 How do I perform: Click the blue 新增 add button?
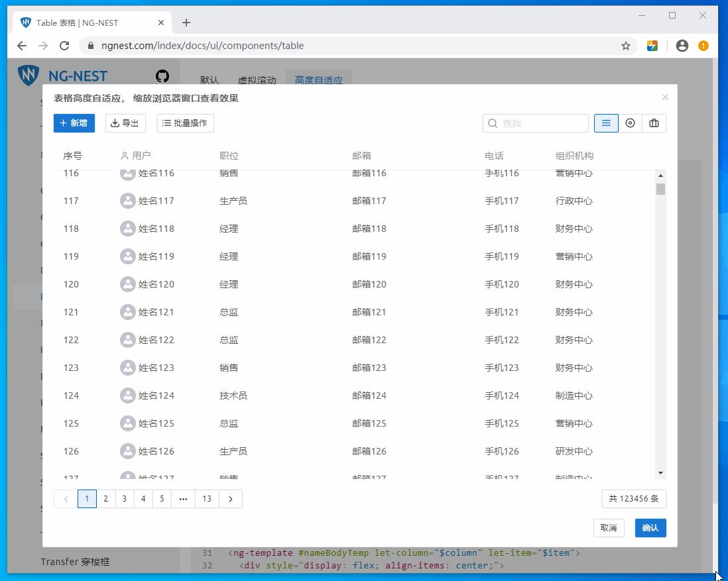(74, 123)
